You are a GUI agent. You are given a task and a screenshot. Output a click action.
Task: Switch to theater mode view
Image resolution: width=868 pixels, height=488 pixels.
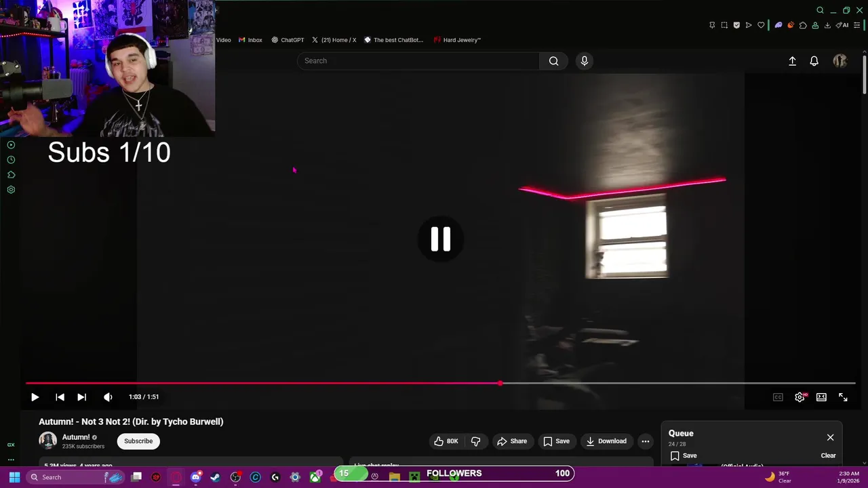point(821,397)
